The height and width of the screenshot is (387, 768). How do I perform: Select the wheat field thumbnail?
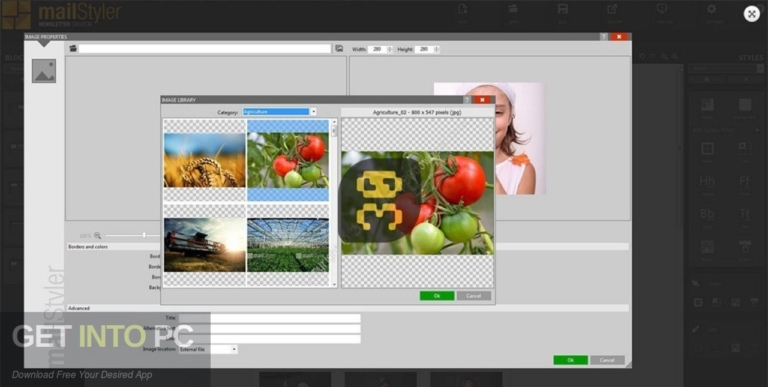204,160
